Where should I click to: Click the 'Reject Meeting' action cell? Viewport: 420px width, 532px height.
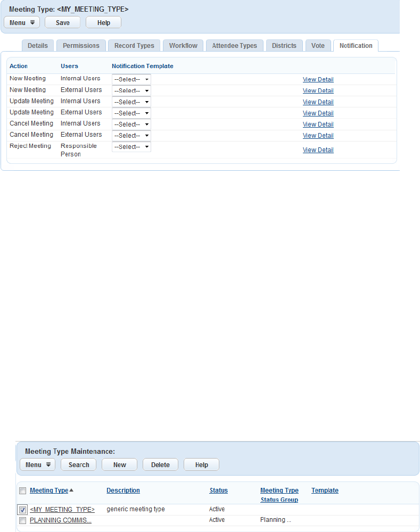coord(30,146)
